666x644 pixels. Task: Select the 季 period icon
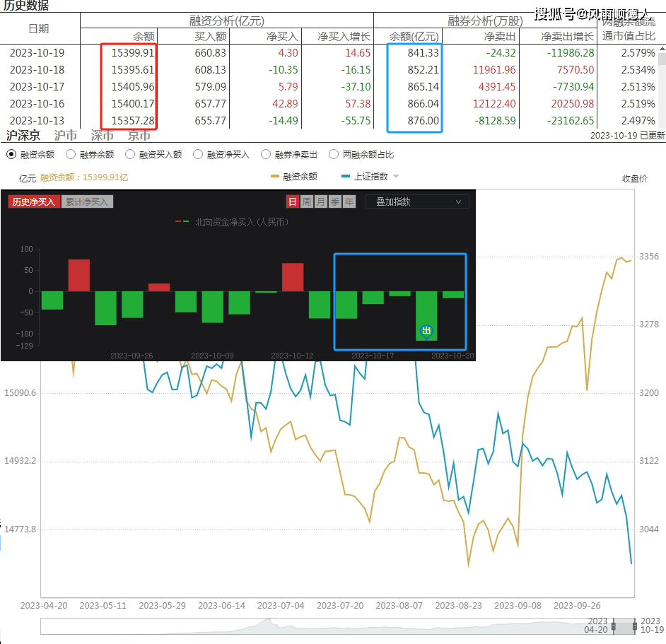335,201
